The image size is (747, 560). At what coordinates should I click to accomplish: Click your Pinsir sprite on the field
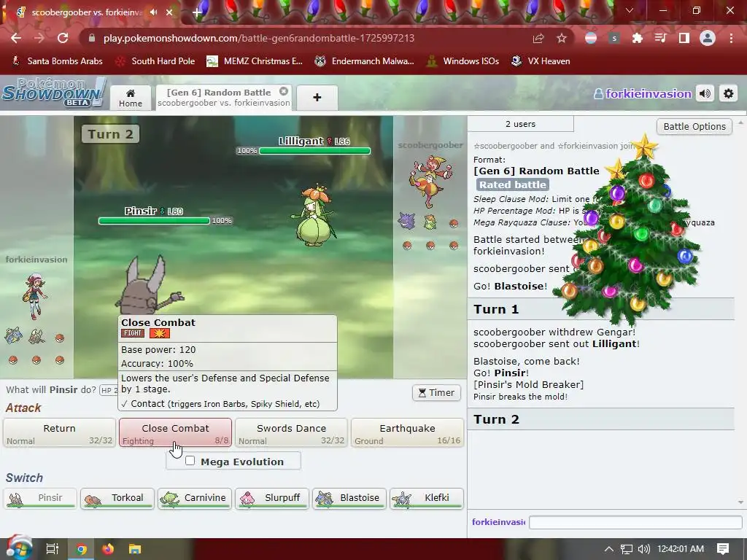coord(149,287)
